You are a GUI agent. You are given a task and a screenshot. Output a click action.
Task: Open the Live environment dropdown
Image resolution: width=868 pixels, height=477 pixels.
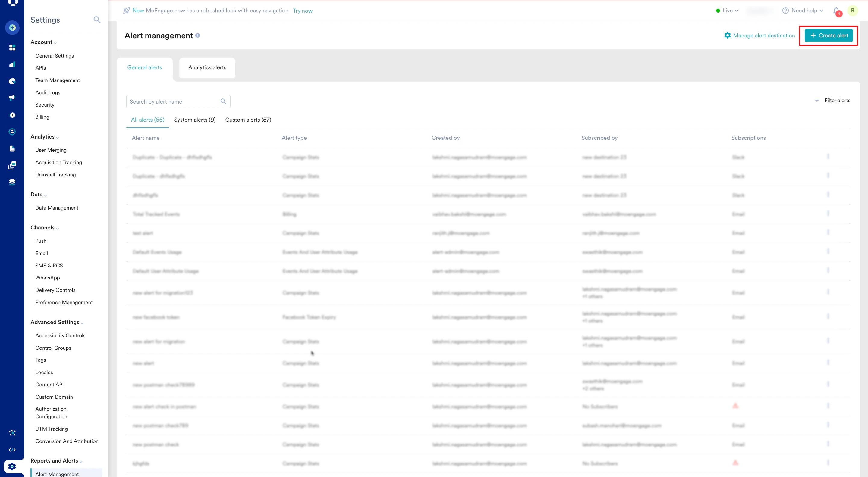pos(727,11)
